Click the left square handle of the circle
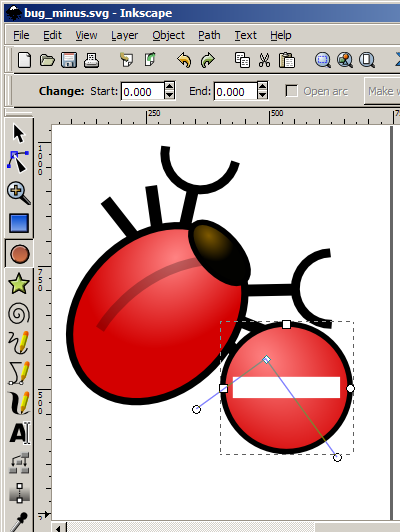Image resolution: width=400 pixels, height=532 pixels. [x=224, y=388]
